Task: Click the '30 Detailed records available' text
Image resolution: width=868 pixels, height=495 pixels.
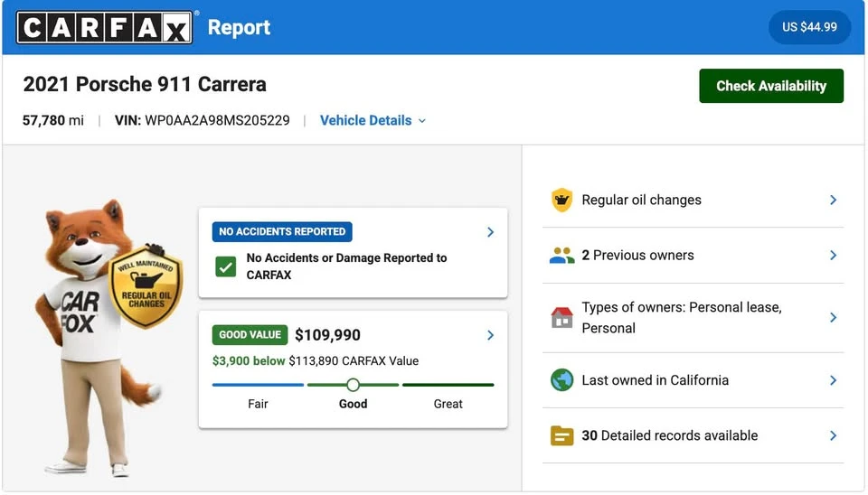Action: 669,435
